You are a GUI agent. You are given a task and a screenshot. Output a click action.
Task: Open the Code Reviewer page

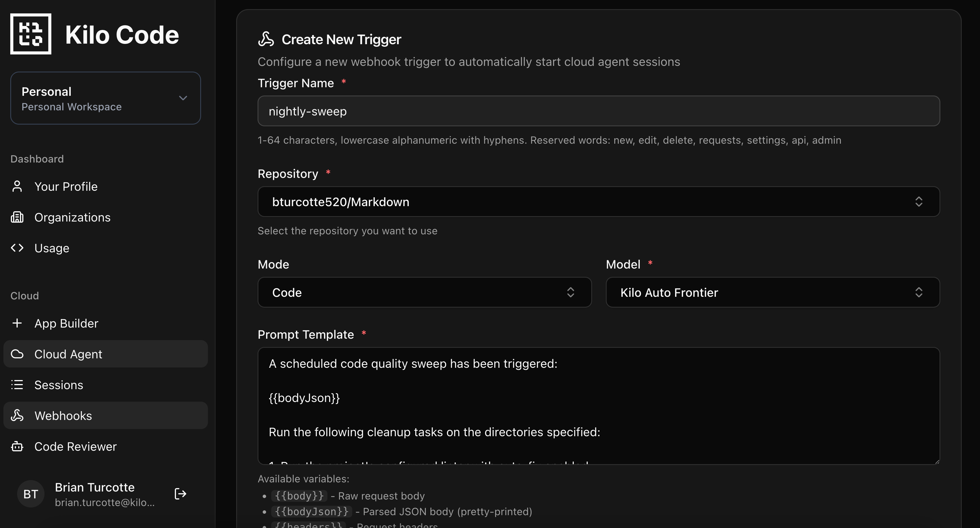click(x=75, y=446)
